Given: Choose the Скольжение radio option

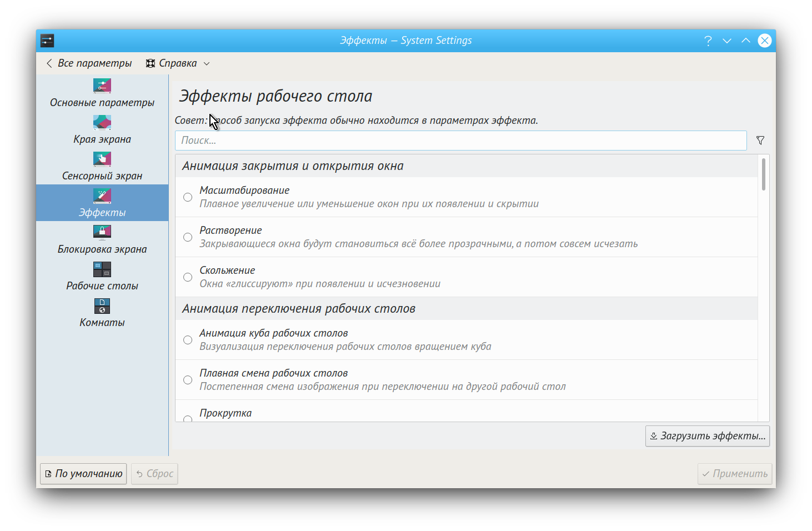Looking at the screenshot, I should pyautogui.click(x=188, y=277).
